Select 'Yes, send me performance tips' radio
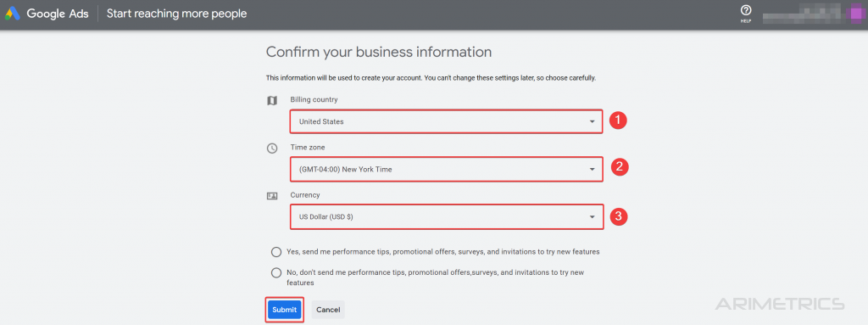This screenshot has height=325, width=868. pyautogui.click(x=276, y=252)
